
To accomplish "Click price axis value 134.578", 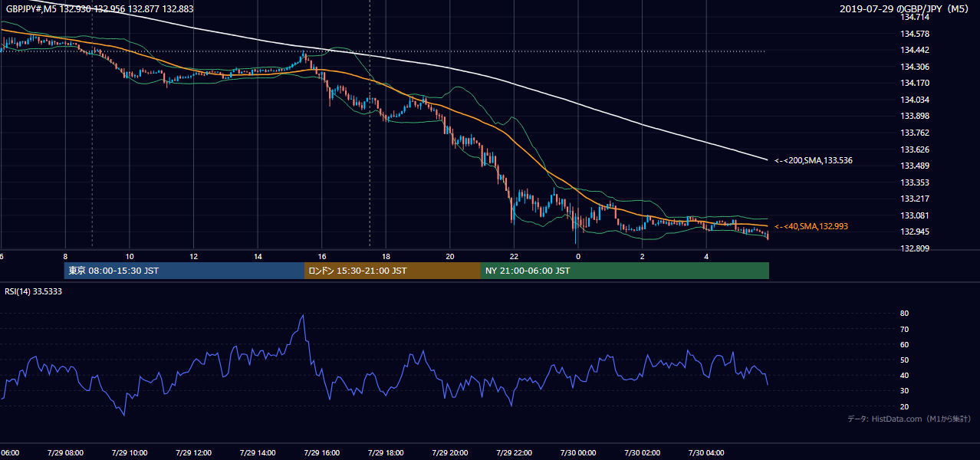I will tap(913, 34).
